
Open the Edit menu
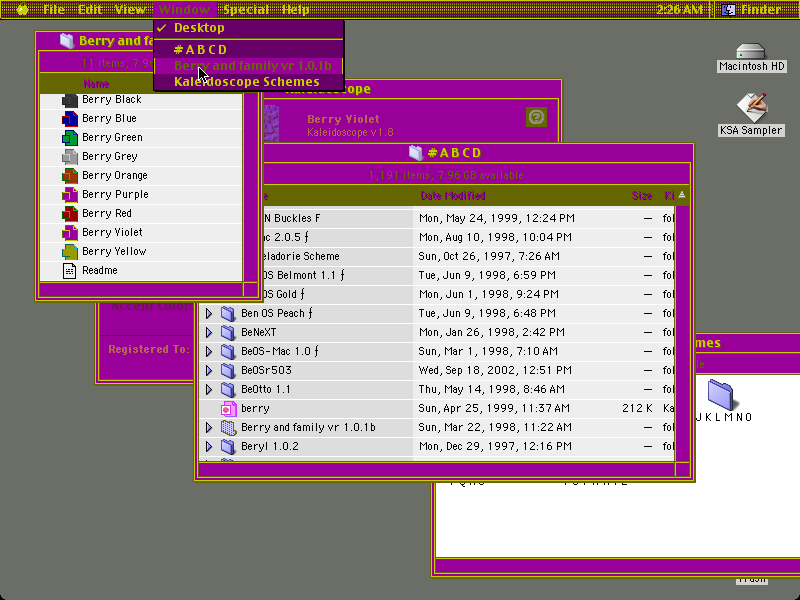pyautogui.click(x=90, y=10)
